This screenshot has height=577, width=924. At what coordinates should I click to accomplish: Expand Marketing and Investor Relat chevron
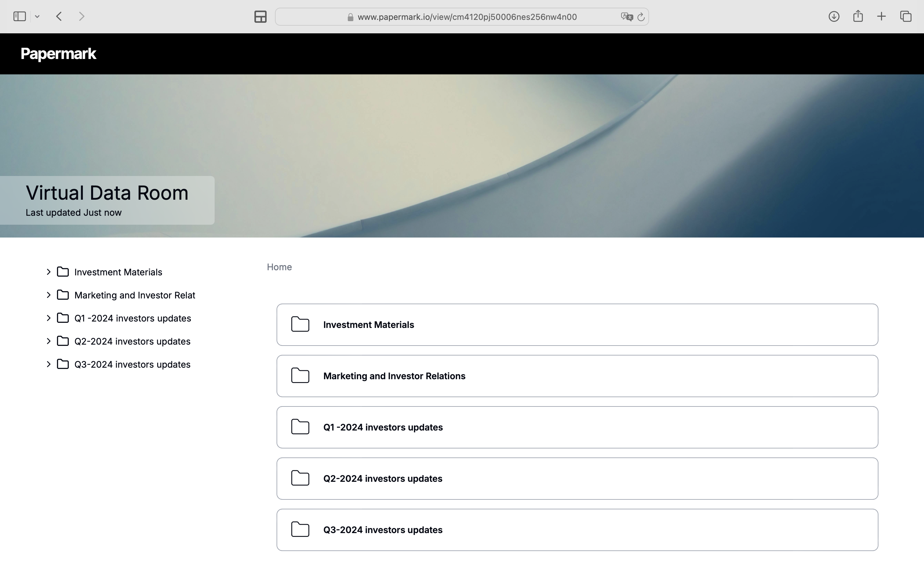tap(48, 295)
